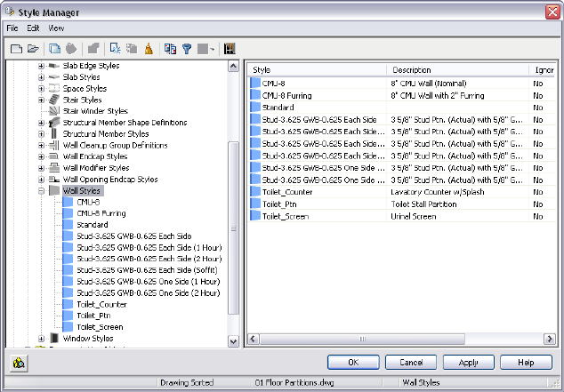This screenshot has width=564, height=392.
Task: Sort by the Description column header
Action: tap(457, 70)
